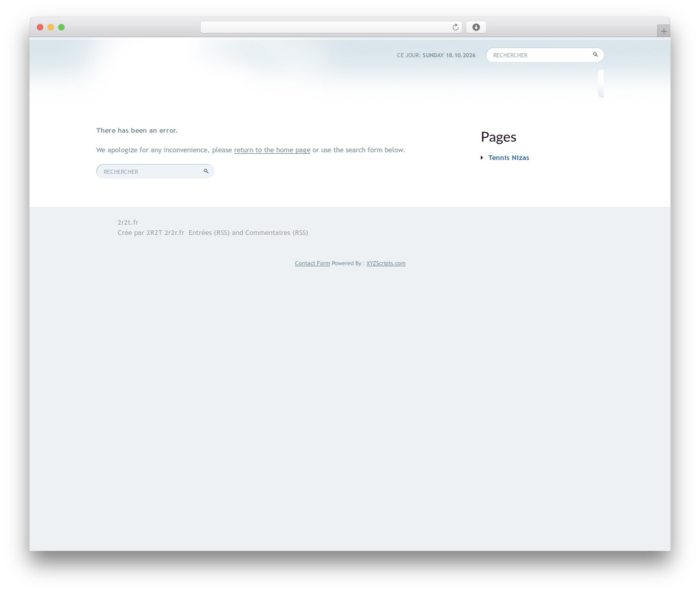Click the yellow minimize window button
The width and height of the screenshot is (700, 593).
pos(51,27)
